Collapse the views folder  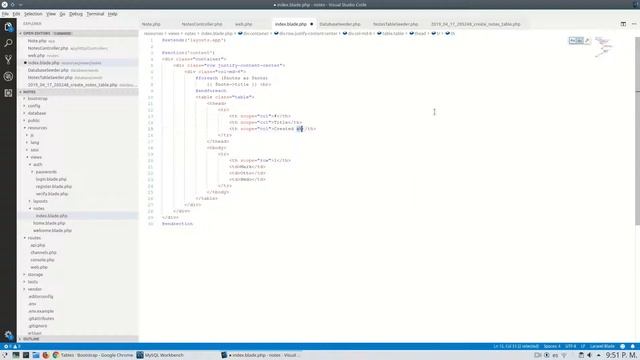[36, 157]
